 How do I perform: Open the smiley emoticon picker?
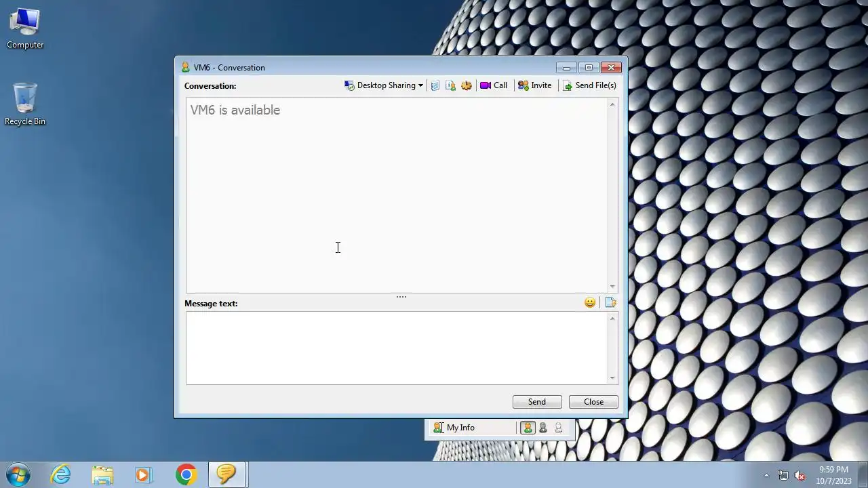pyautogui.click(x=590, y=302)
